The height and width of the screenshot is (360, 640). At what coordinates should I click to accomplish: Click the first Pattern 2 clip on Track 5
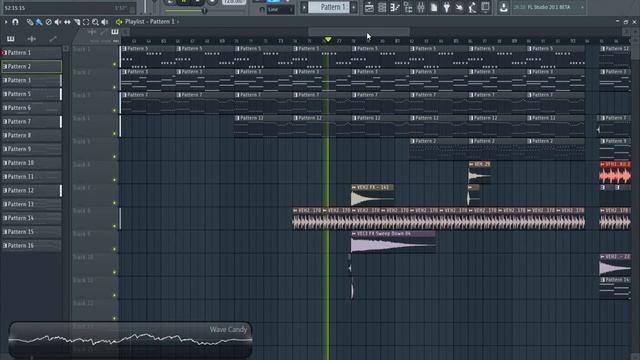[x=438, y=149]
